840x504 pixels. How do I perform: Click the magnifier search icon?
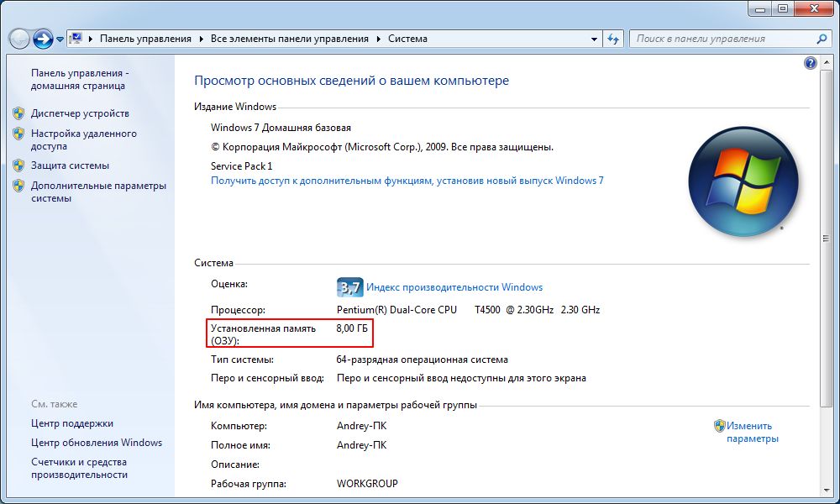click(822, 39)
